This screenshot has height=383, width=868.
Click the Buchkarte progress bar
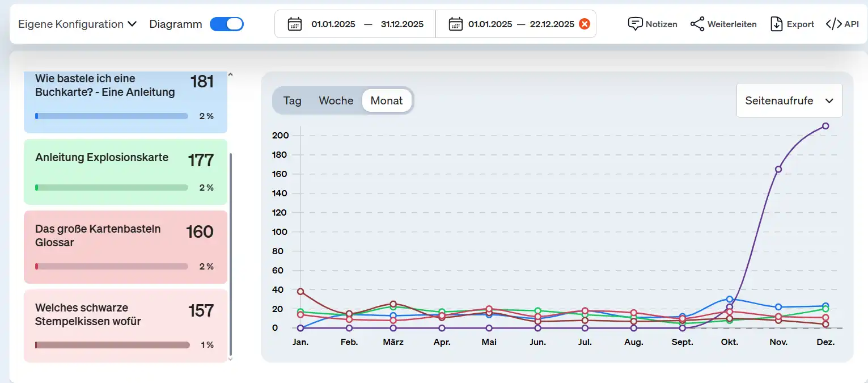coord(112,116)
